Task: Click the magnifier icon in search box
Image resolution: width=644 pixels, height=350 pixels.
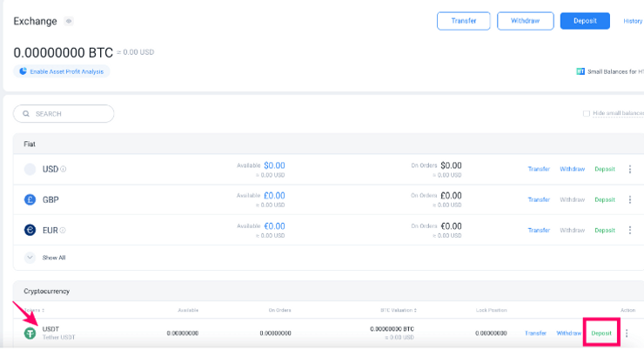Action: (x=26, y=114)
